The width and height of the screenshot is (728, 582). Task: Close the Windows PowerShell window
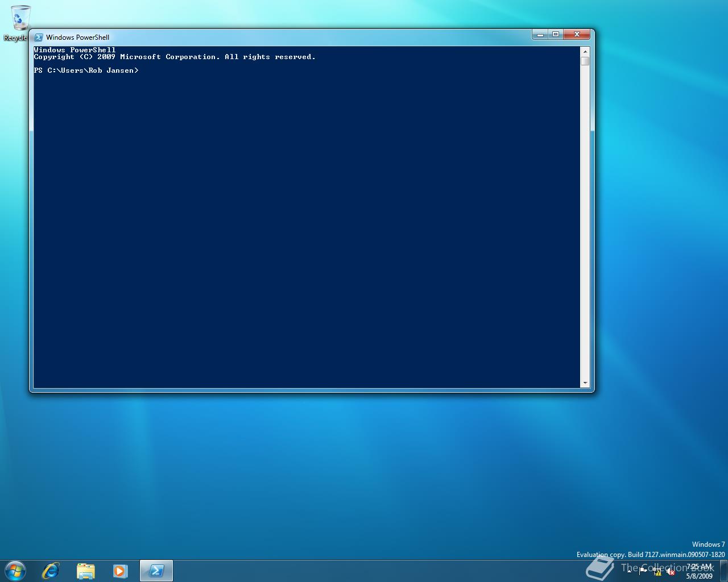tap(577, 35)
